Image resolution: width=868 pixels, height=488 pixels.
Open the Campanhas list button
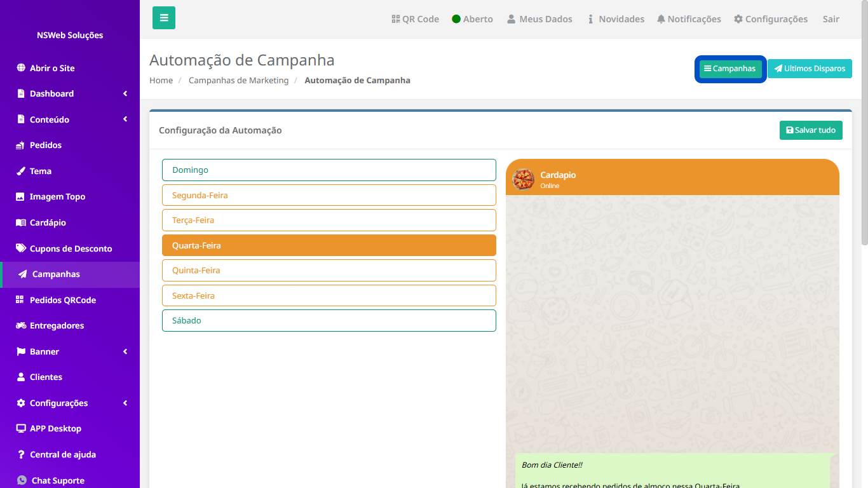730,69
